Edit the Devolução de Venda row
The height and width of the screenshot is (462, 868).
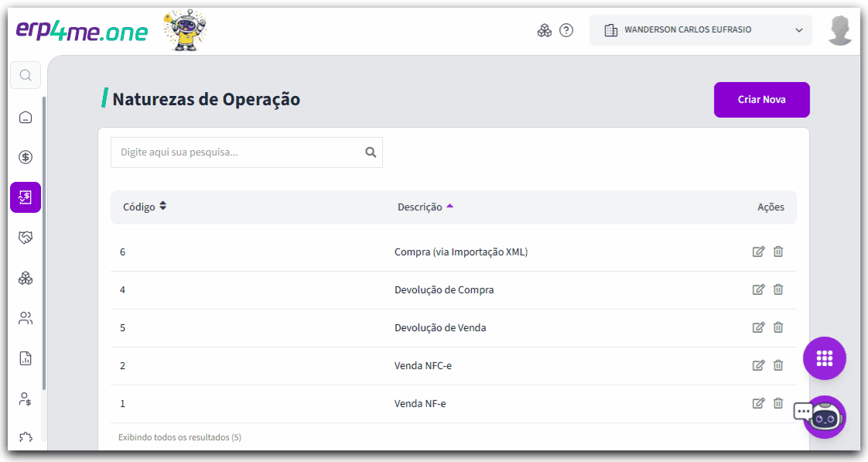pos(758,327)
